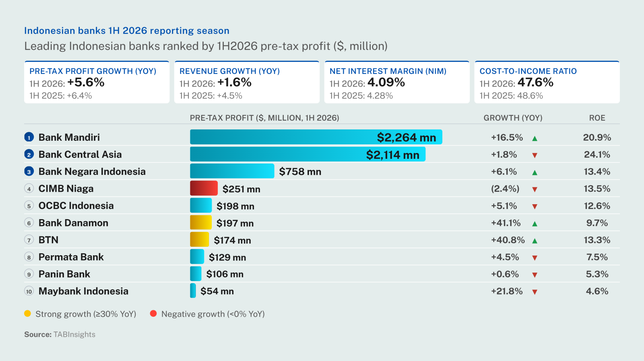Click the rank 2 badge beside Bank Central Asia
This screenshot has height=361, width=644.
[x=29, y=154]
